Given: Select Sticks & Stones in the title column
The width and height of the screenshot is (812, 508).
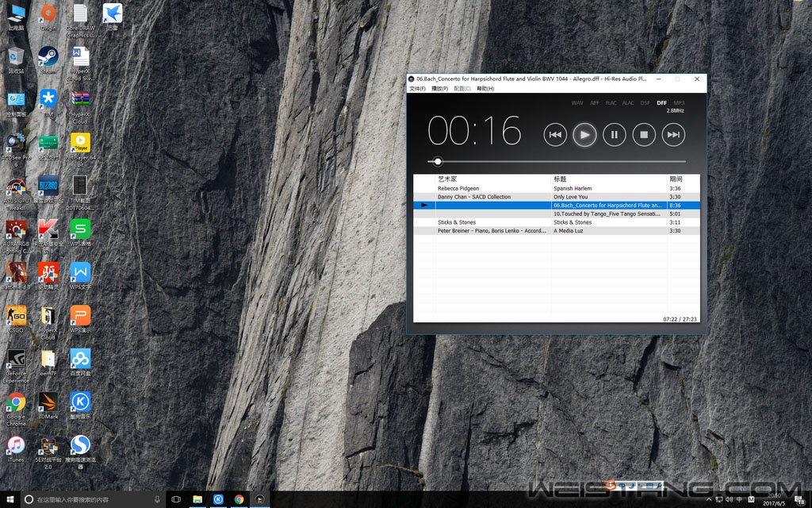Looking at the screenshot, I should click(573, 222).
